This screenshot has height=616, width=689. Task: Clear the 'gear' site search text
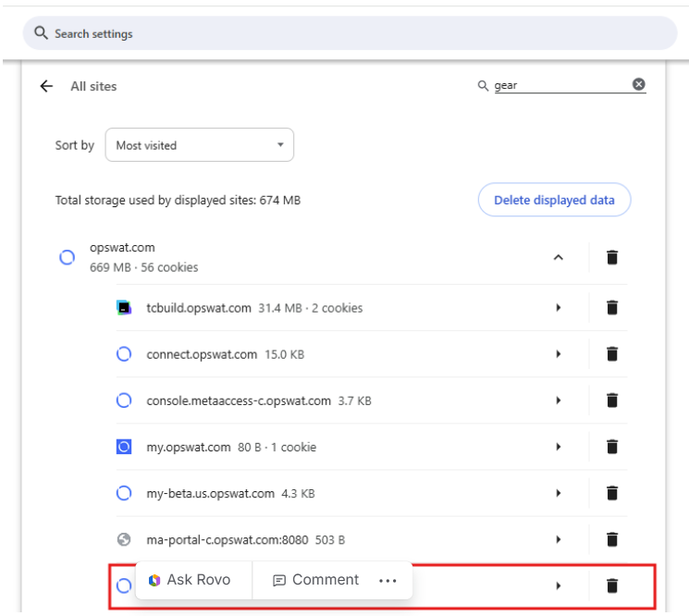(638, 84)
